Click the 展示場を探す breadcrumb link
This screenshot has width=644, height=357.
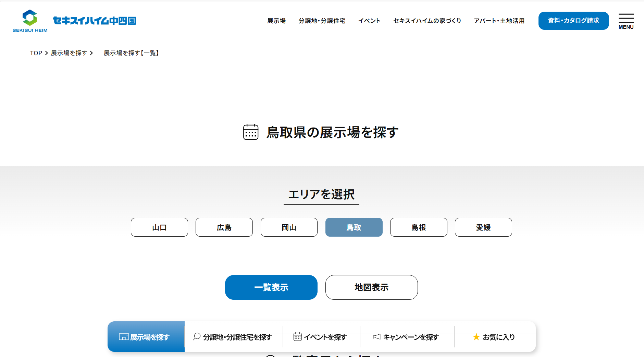[69, 53]
